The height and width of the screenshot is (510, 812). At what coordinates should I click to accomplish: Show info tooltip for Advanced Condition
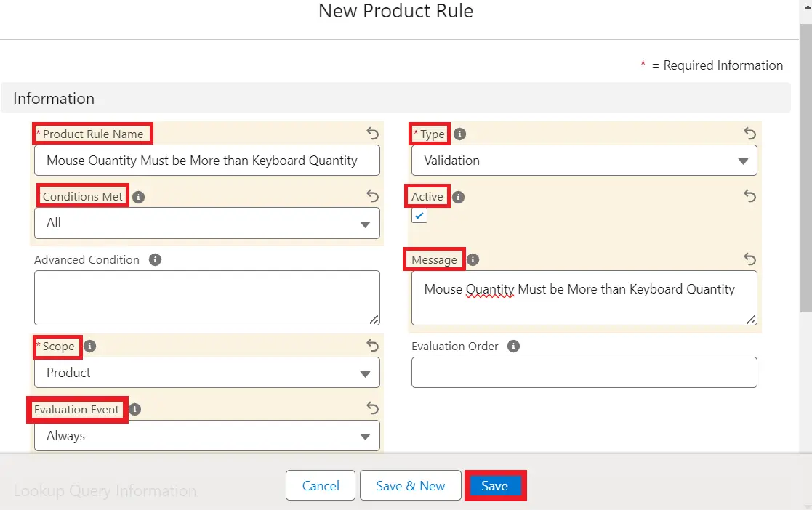[x=155, y=259]
